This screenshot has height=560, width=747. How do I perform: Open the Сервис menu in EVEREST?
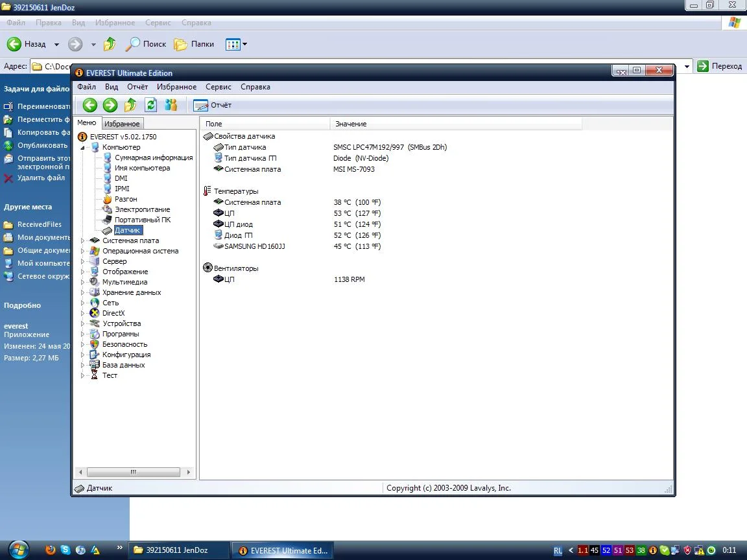(218, 87)
